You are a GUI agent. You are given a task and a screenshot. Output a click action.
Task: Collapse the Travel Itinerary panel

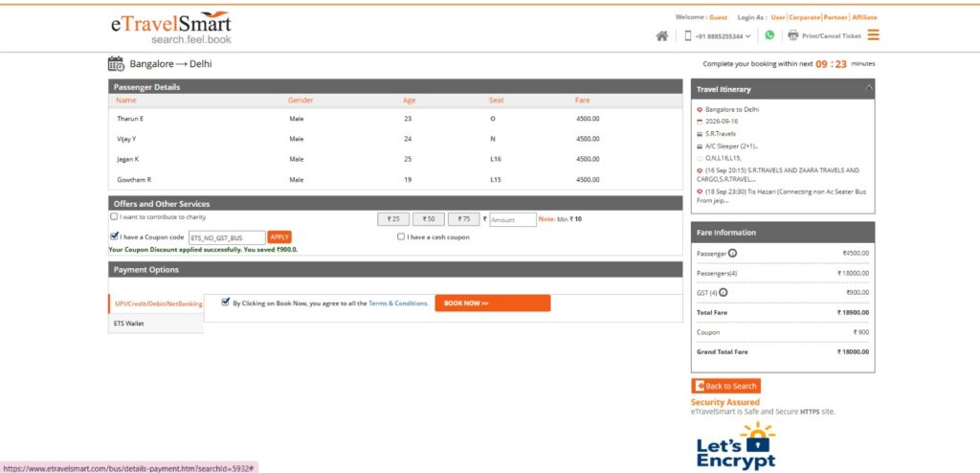pyautogui.click(x=869, y=88)
